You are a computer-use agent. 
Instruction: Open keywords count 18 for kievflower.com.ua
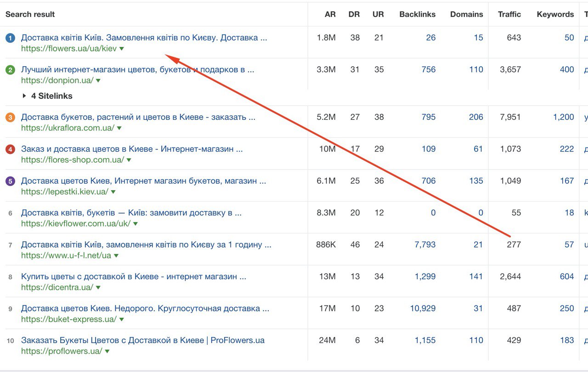coord(569,213)
